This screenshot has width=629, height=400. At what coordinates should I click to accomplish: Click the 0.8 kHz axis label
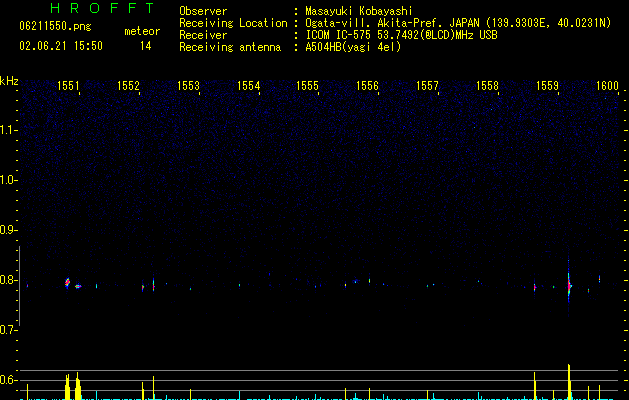tap(9, 280)
